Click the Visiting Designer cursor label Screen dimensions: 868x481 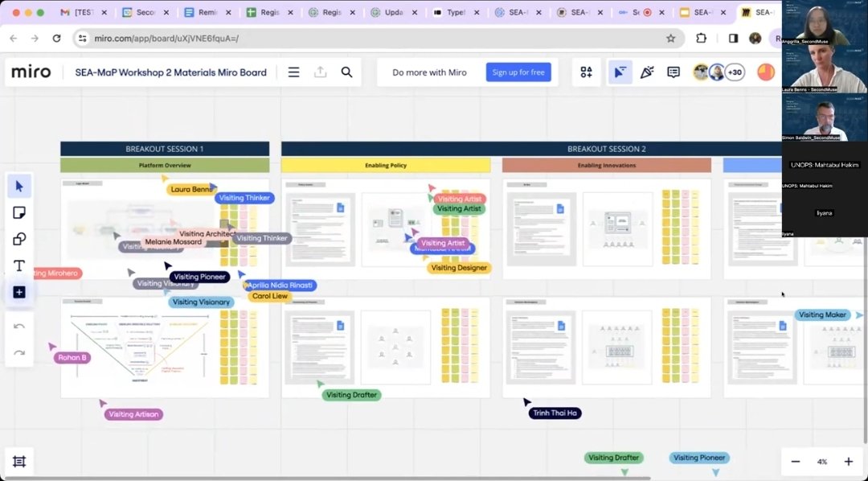coord(459,268)
